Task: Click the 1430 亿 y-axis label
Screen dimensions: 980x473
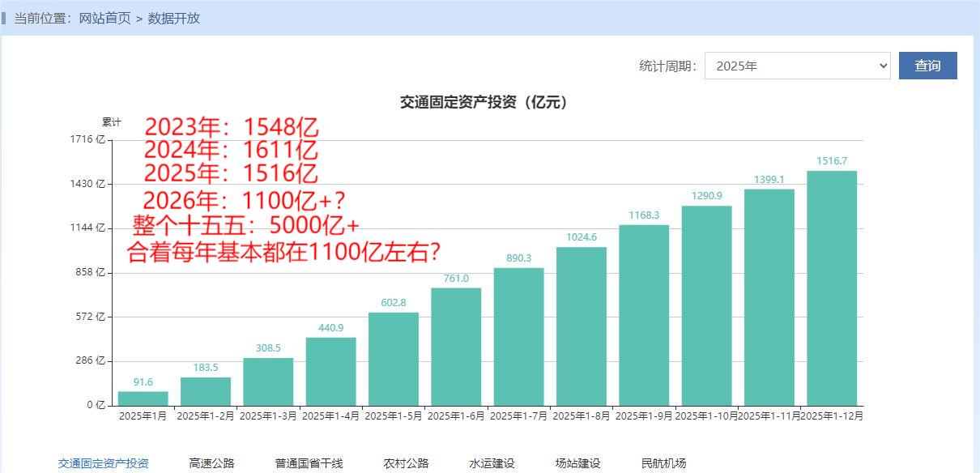Action: [x=88, y=184]
